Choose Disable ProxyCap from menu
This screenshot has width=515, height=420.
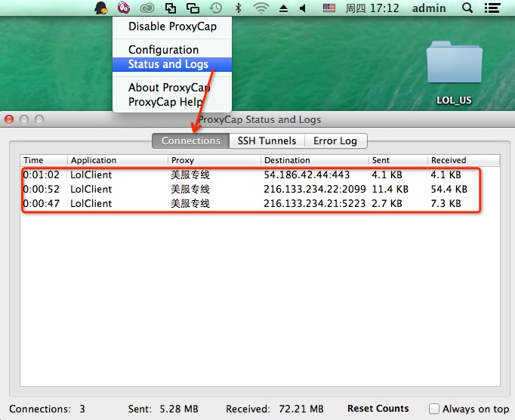point(172,26)
